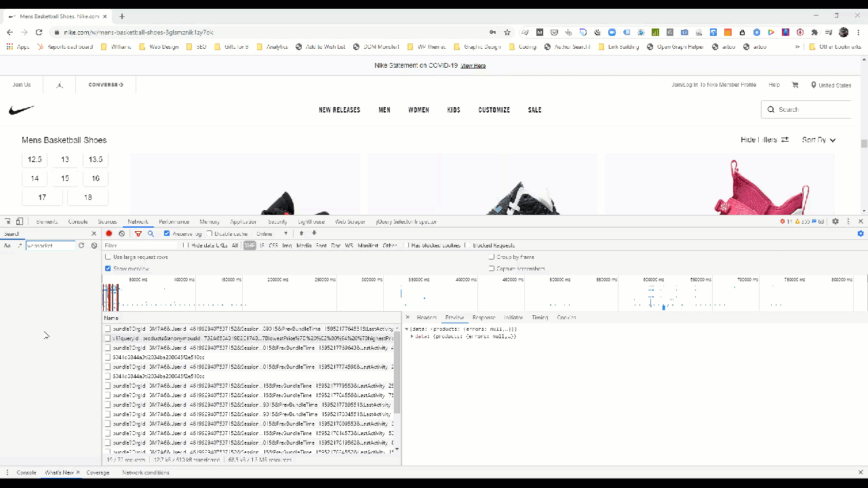The height and width of the screenshot is (488, 868).
Task: Open the Nike search magnifier
Action: pyautogui.click(x=770, y=109)
